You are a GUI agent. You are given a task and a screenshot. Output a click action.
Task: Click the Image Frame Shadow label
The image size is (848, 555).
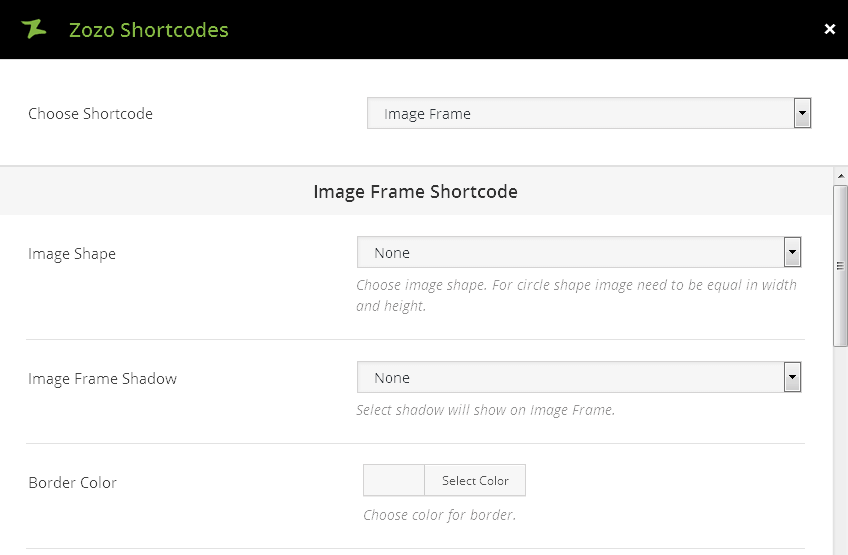tap(102, 379)
